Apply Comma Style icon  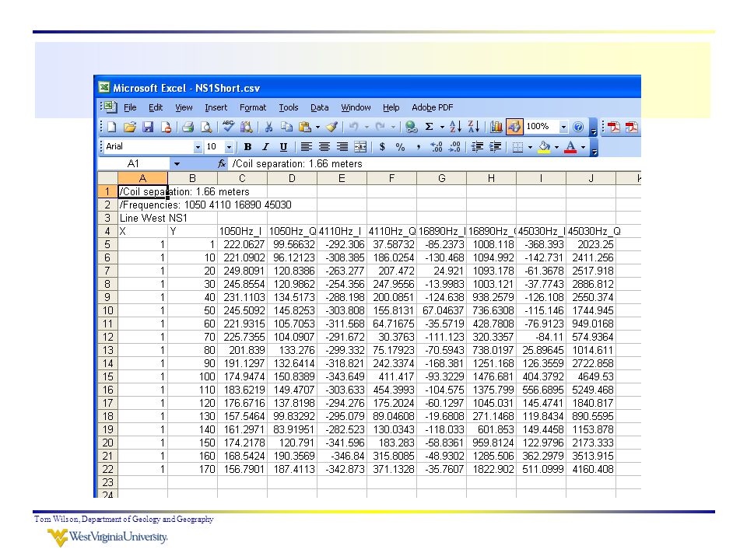click(419, 147)
